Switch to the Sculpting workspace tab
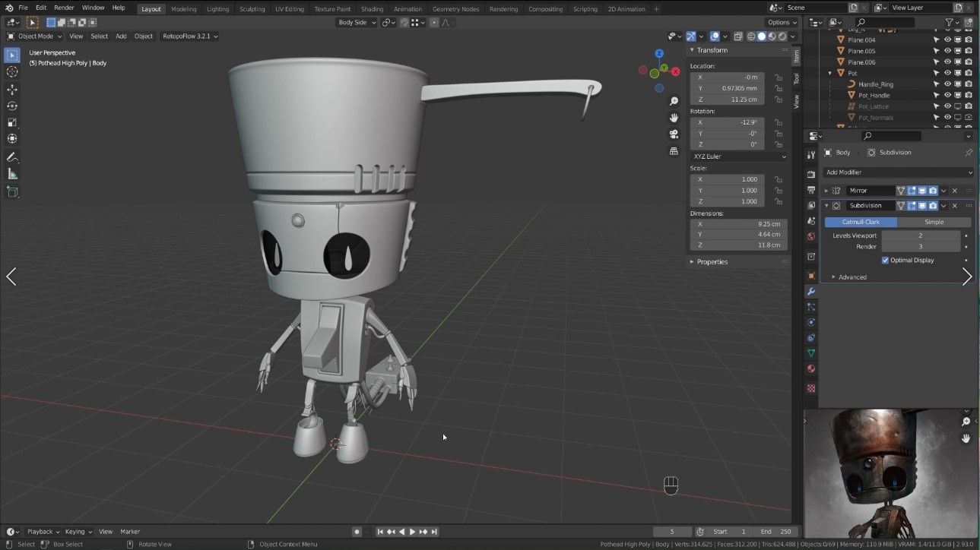Viewport: 980px width, 550px height. point(252,8)
